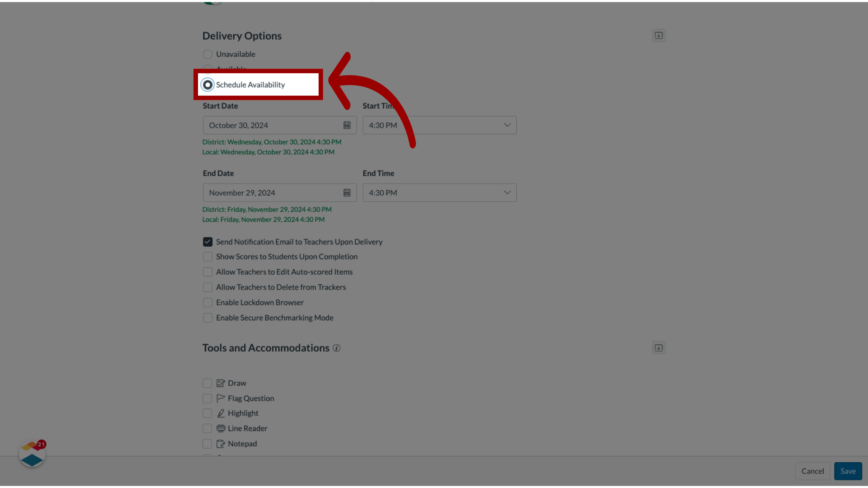The image size is (868, 488).
Task: Click the Tools and Accommodations expand icon
Action: (x=659, y=347)
